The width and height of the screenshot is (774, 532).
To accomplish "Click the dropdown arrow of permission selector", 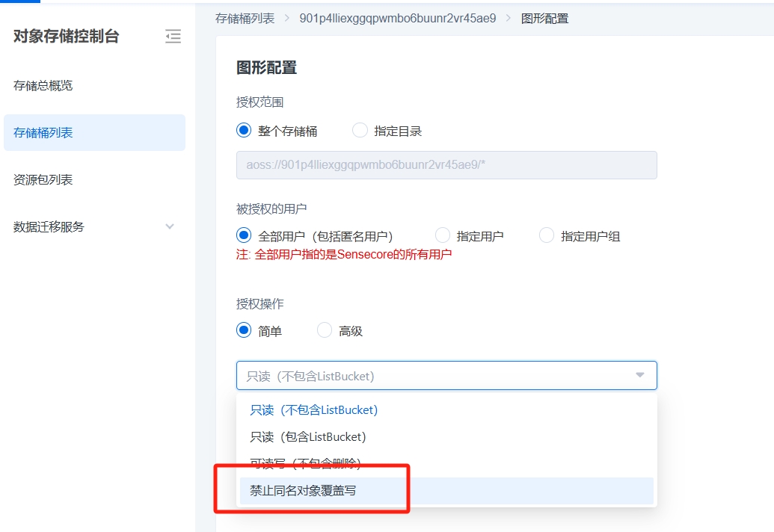I will (x=639, y=375).
